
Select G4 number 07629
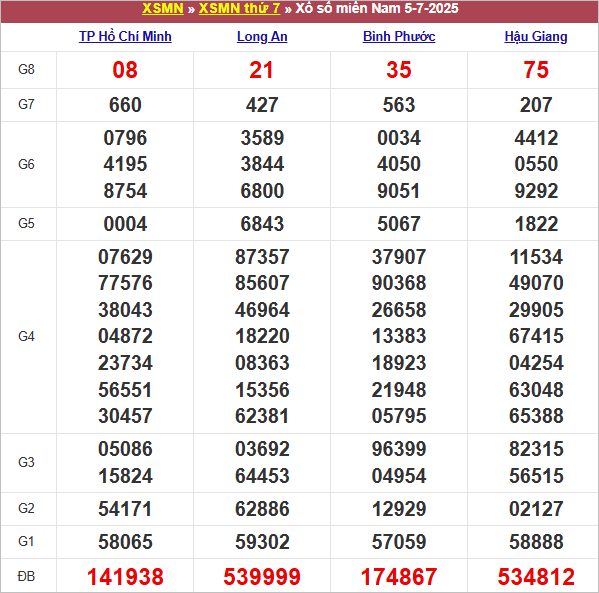pyautogui.click(x=125, y=257)
